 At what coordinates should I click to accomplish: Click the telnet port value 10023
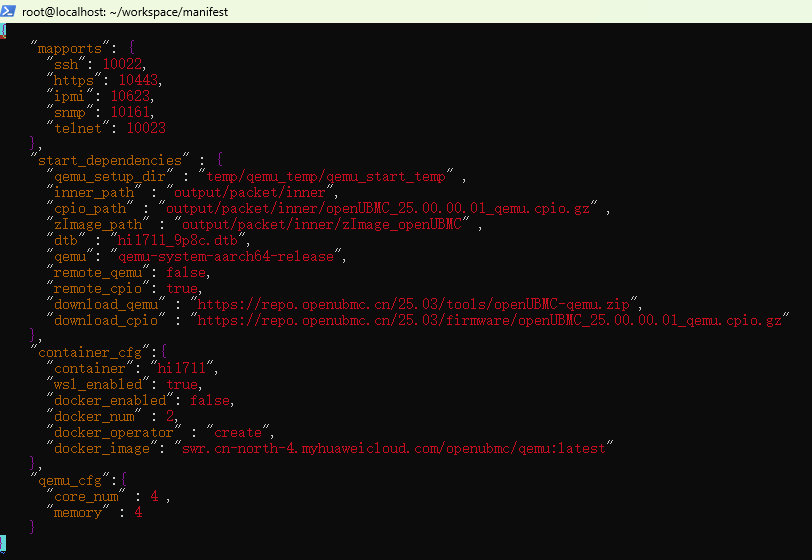pyautogui.click(x=145, y=128)
